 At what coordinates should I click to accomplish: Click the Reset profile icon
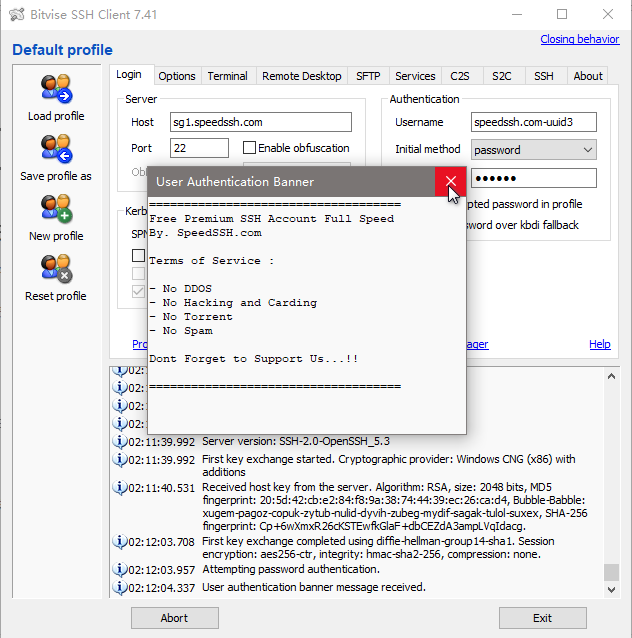click(x=56, y=269)
